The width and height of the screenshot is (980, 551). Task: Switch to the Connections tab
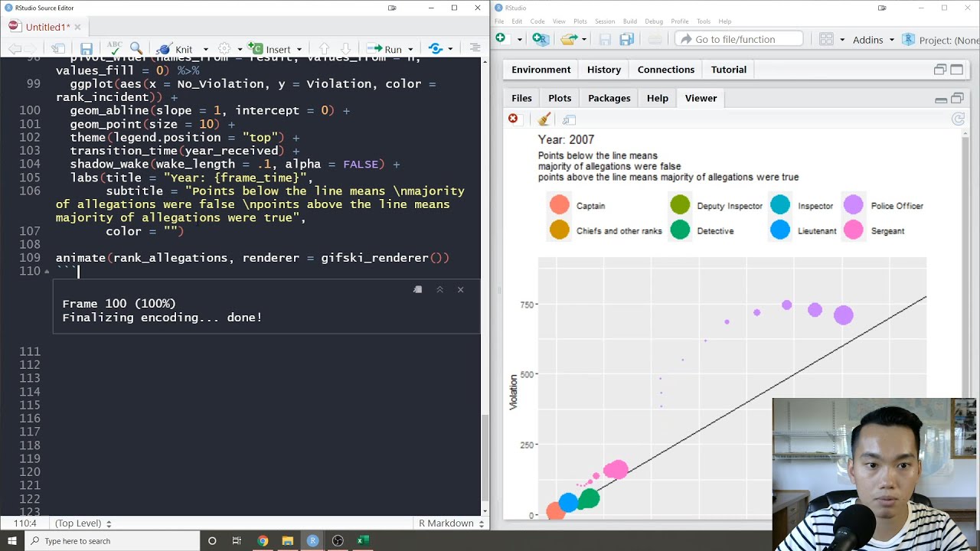click(x=666, y=70)
